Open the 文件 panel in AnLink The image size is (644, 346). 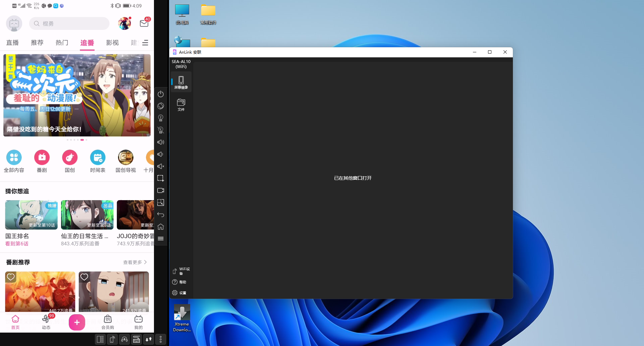[181, 105]
